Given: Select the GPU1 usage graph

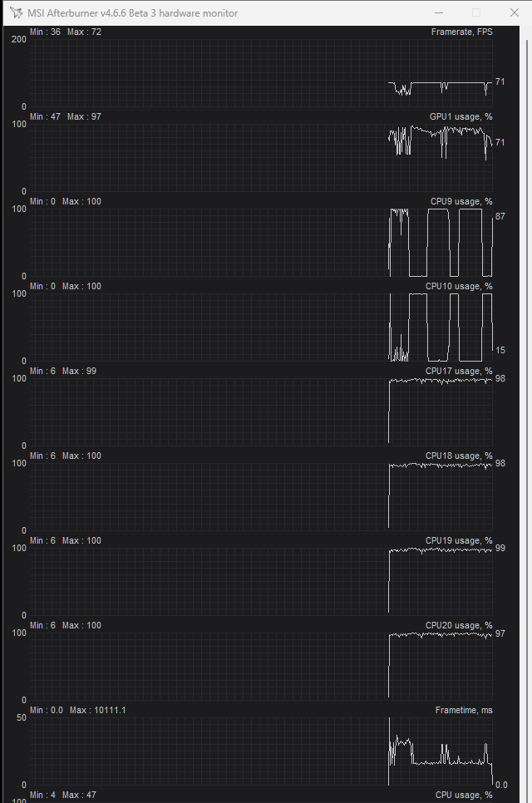Looking at the screenshot, I should click(261, 158).
